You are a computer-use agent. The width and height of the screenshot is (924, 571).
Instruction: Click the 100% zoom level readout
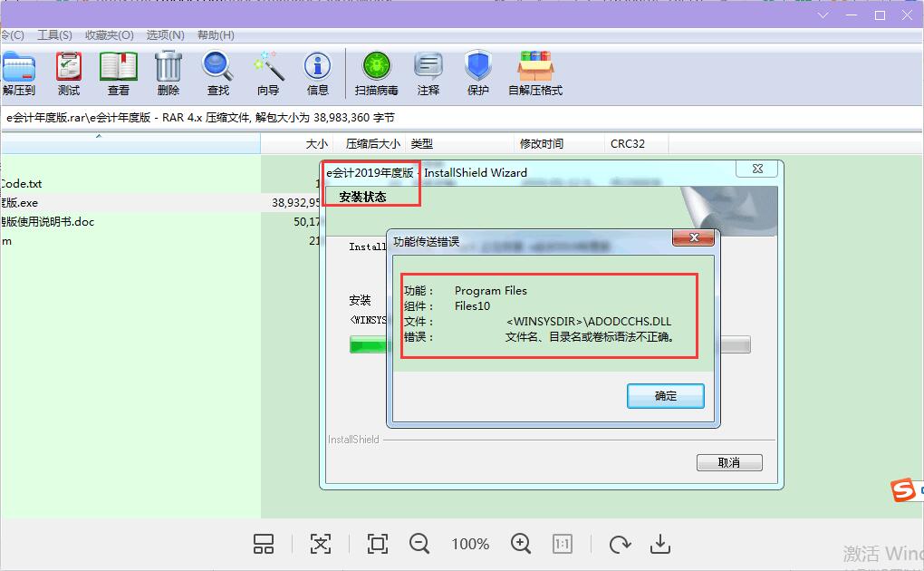[470, 544]
